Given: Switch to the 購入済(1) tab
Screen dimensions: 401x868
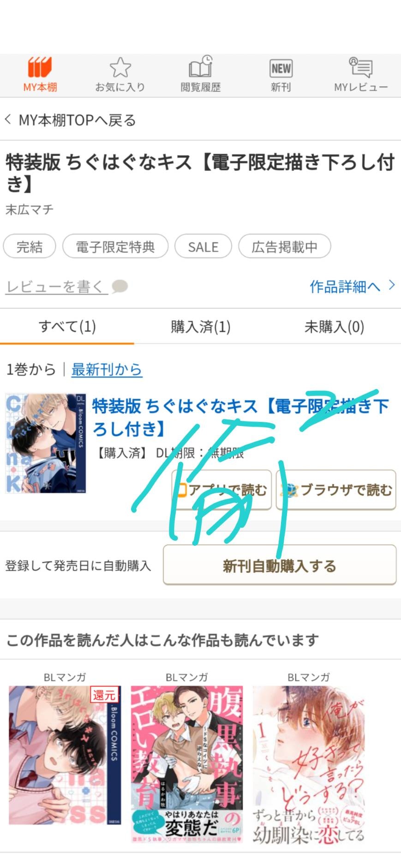Looking at the screenshot, I should 200,326.
